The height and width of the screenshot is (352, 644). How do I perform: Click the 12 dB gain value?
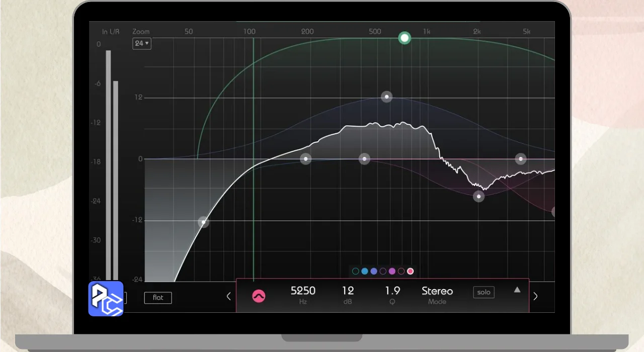348,291
